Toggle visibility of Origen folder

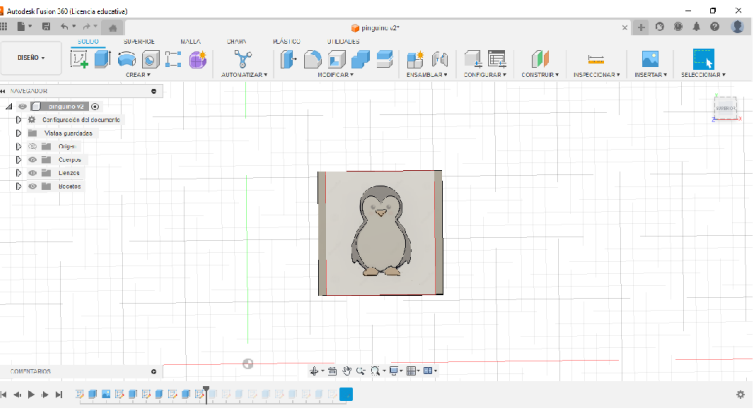tap(33, 147)
